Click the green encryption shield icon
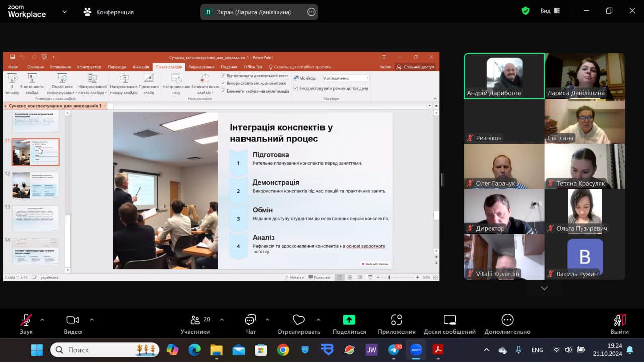Screen dimensions: 644x362 pyautogui.click(x=525, y=11)
